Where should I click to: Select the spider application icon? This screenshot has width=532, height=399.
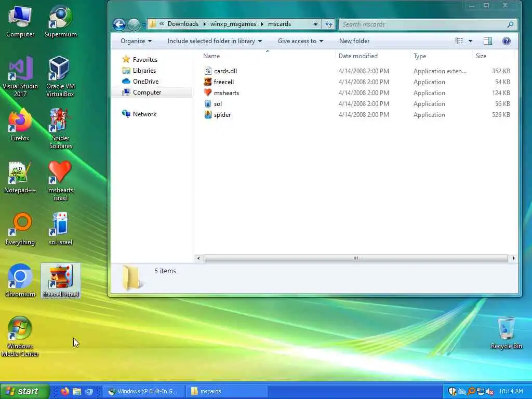208,115
